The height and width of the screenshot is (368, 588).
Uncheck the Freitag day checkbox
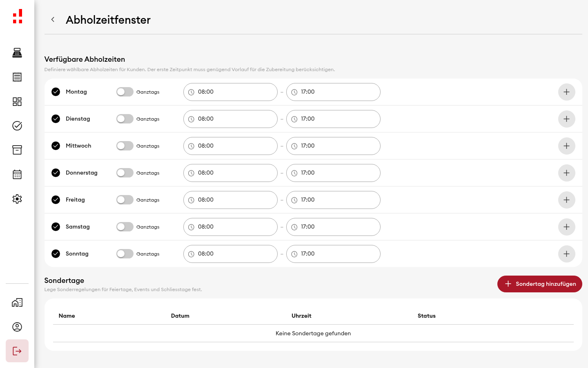(56, 200)
